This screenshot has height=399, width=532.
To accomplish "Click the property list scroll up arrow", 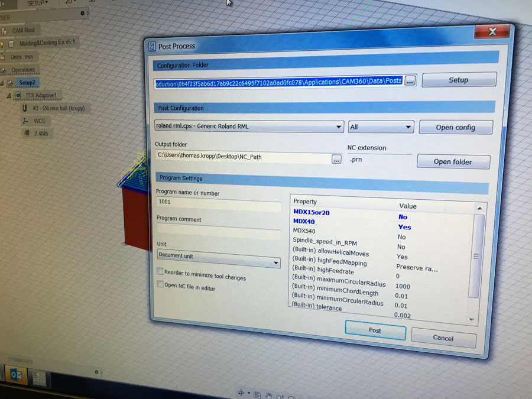I will [x=479, y=208].
